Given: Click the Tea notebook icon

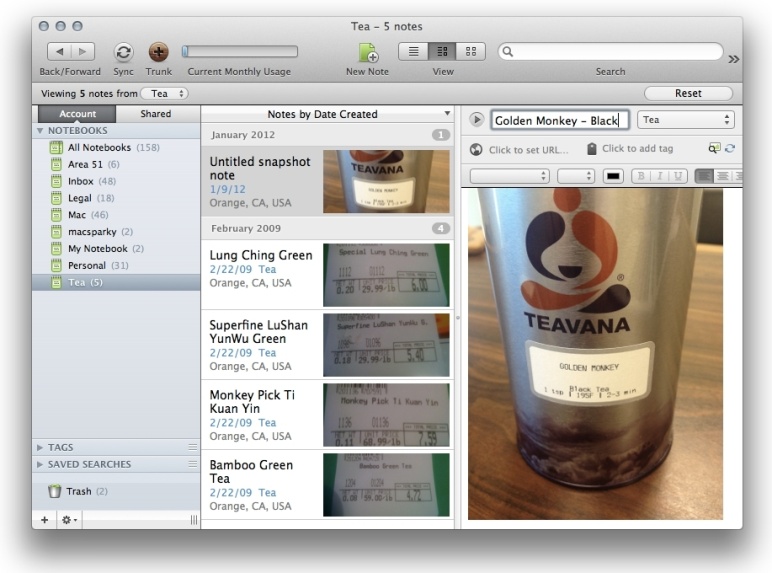Looking at the screenshot, I should tap(57, 282).
